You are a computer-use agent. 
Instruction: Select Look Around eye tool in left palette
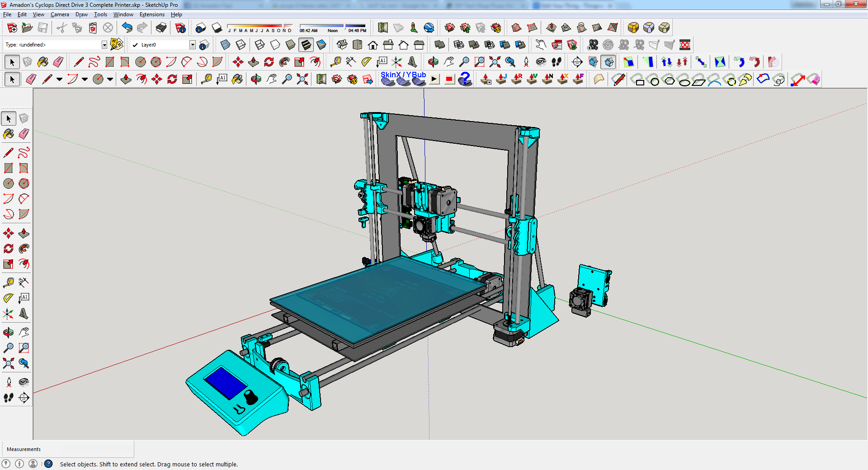click(24, 382)
